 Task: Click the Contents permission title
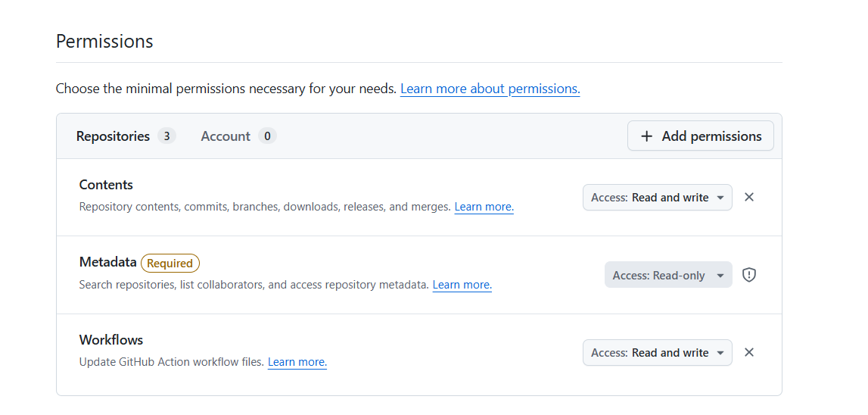[x=106, y=185]
